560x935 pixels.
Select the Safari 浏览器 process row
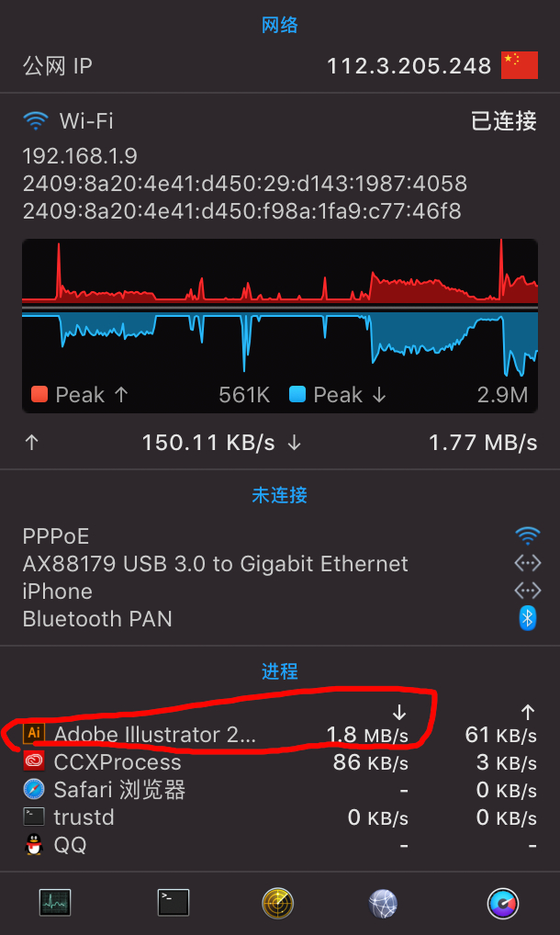point(119,789)
